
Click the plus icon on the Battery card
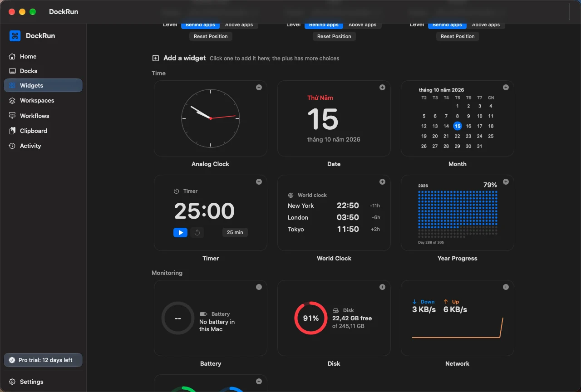(x=259, y=287)
